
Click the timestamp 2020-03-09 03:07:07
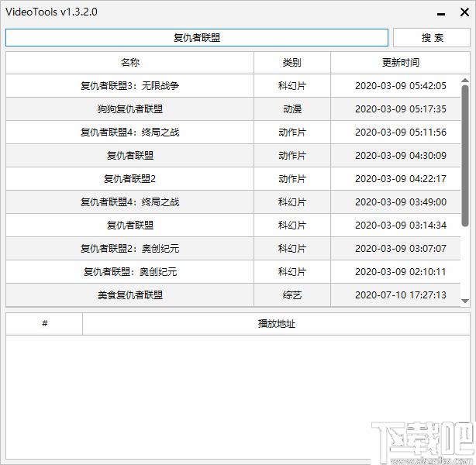400,249
